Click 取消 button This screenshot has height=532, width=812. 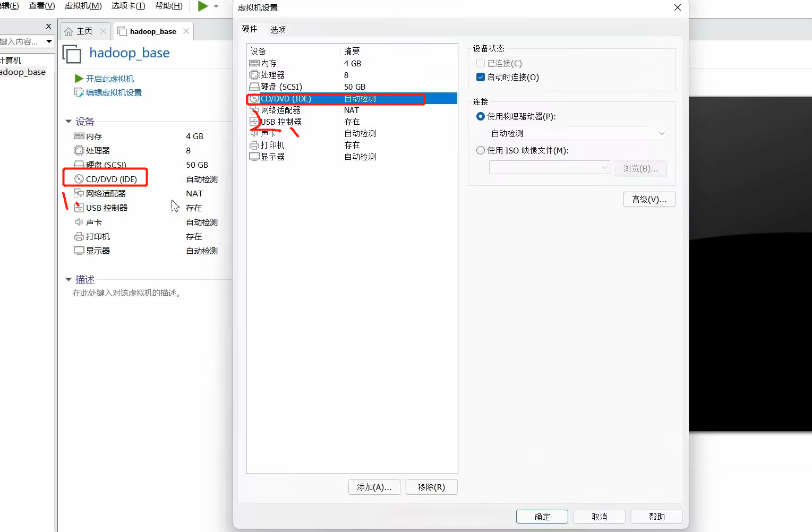[600, 517]
